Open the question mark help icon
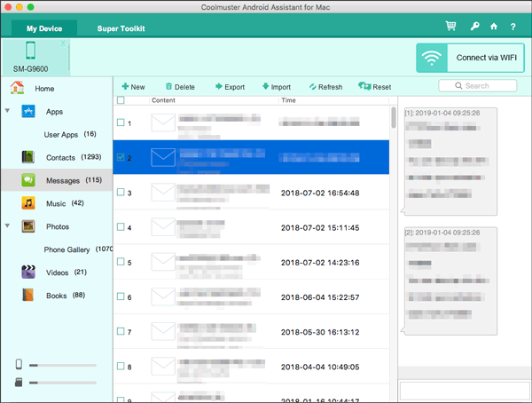The height and width of the screenshot is (403, 532). pos(513,27)
